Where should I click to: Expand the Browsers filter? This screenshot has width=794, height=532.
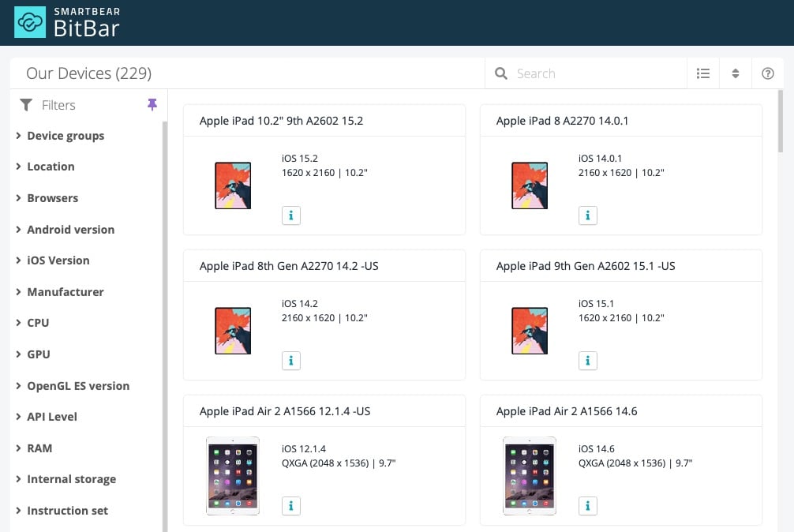(47, 198)
